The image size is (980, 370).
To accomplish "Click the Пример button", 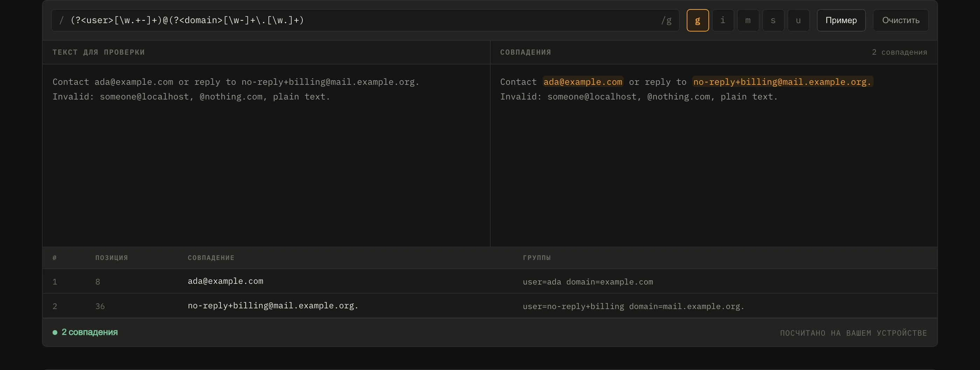I will pos(841,20).
